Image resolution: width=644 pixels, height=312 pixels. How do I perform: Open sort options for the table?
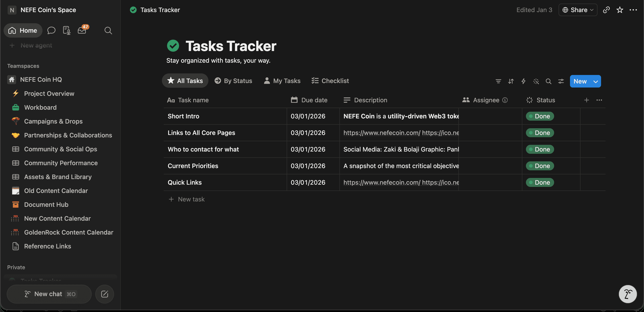[x=511, y=81]
